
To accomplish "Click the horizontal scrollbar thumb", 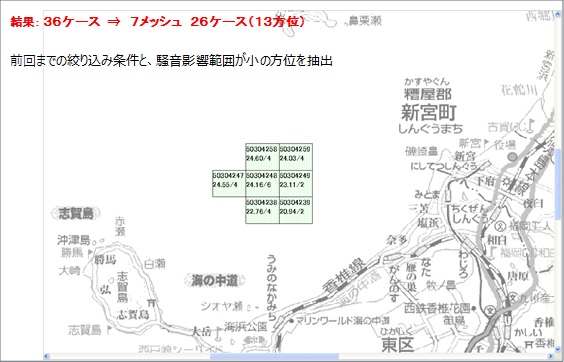I will pos(274,356).
